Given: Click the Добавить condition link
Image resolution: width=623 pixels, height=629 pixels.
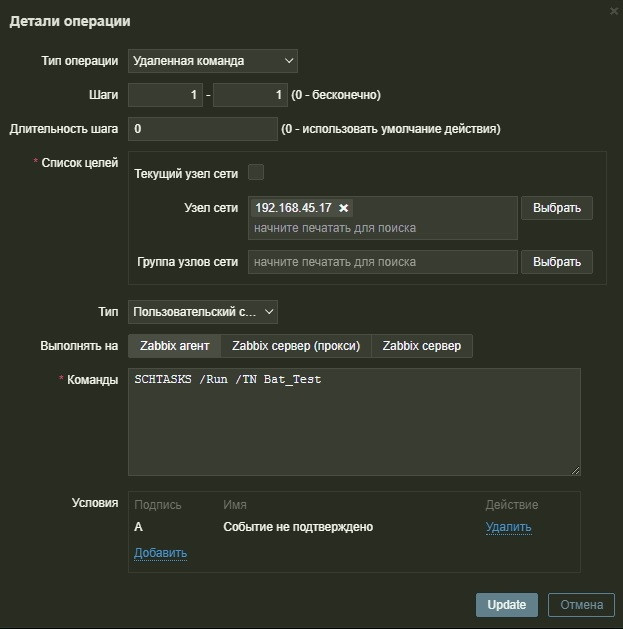Looking at the screenshot, I should tap(160, 553).
